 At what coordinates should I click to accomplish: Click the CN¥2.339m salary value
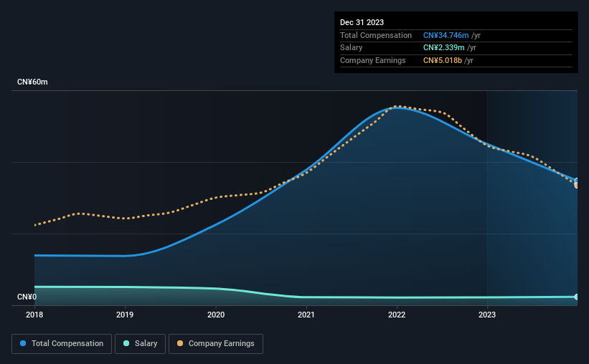pyautogui.click(x=443, y=48)
